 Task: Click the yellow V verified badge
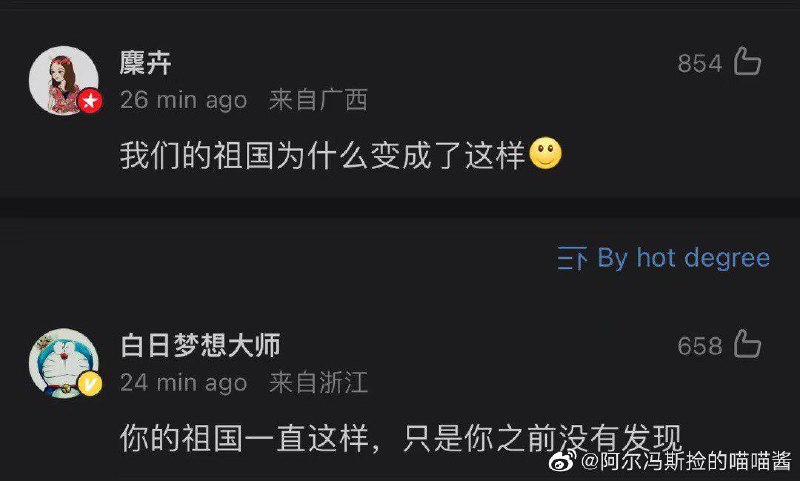coord(90,384)
